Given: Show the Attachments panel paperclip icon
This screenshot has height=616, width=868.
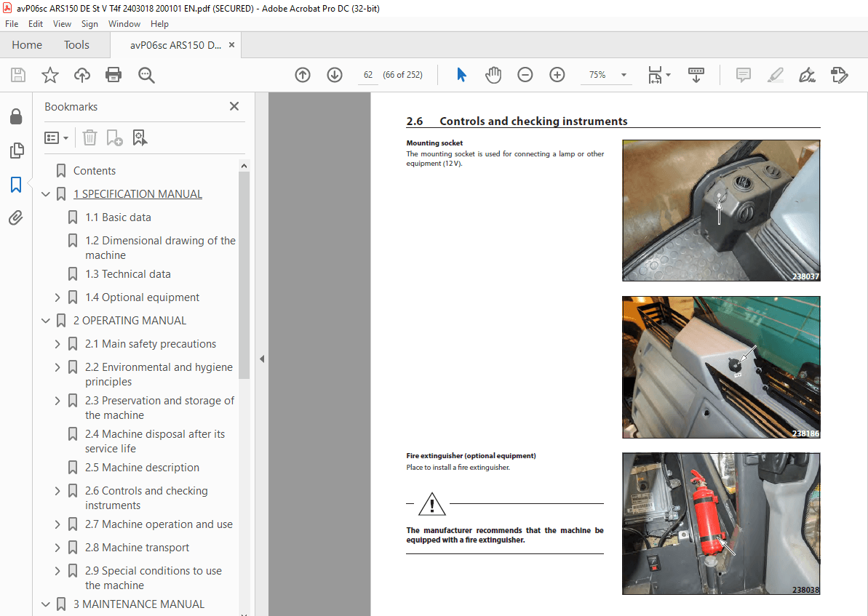Looking at the screenshot, I should [16, 217].
